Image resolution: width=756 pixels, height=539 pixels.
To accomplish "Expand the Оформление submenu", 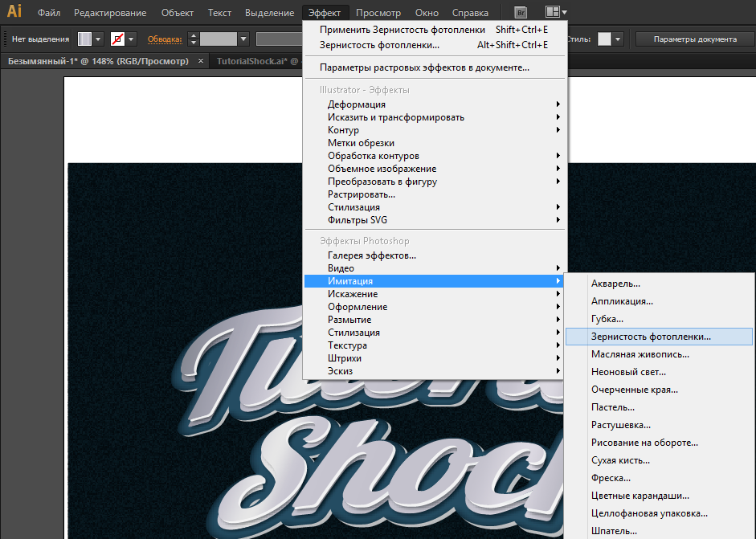I will coord(434,307).
